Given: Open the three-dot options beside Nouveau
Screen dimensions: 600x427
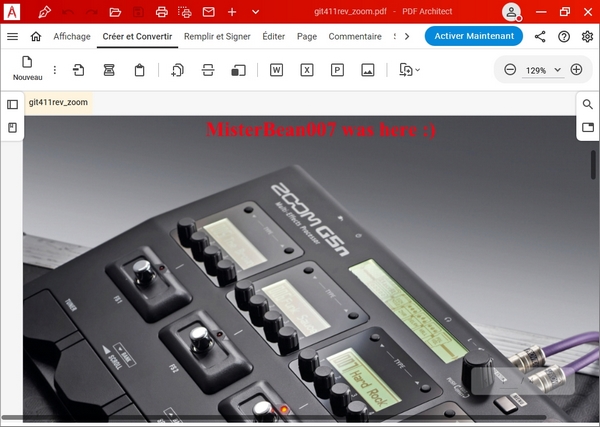Looking at the screenshot, I should click(55, 70).
